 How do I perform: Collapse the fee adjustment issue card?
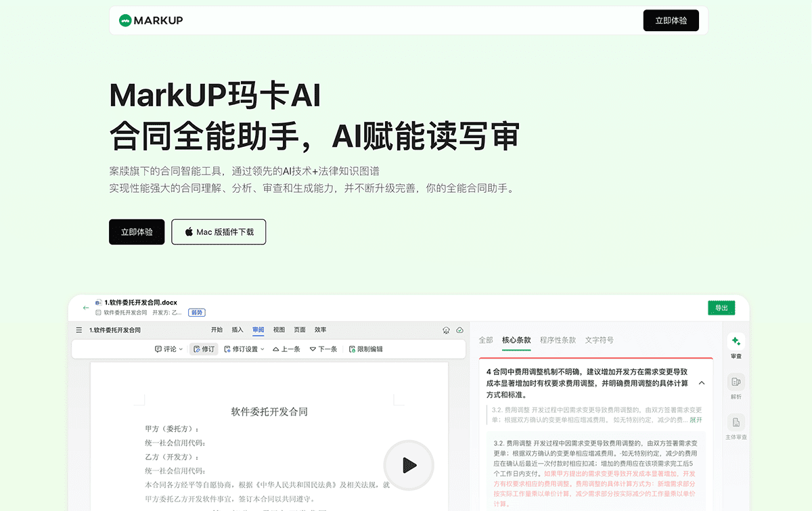tap(702, 382)
